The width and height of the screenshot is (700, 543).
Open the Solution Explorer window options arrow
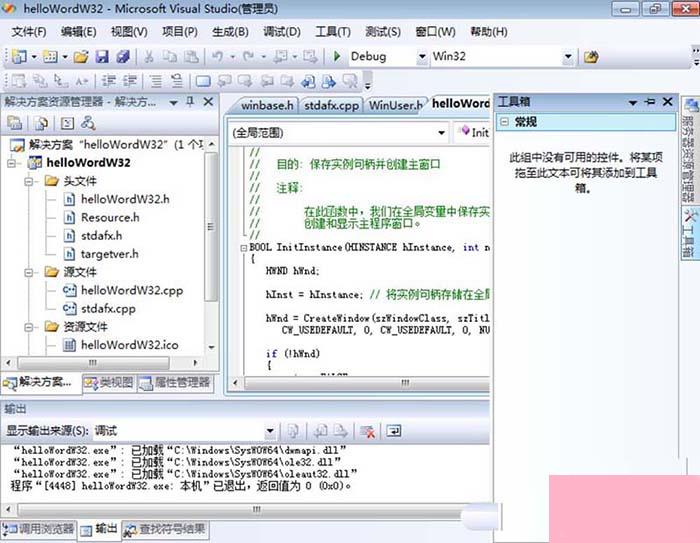(173, 102)
